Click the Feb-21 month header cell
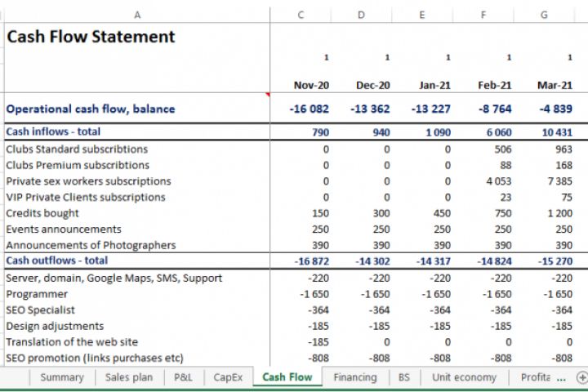The image size is (588, 392). click(x=495, y=85)
